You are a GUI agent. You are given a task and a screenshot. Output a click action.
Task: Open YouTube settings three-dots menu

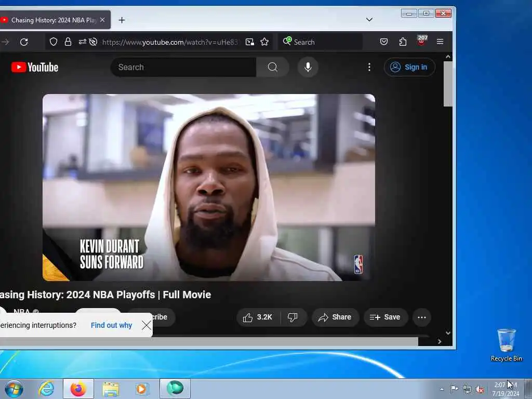(x=369, y=67)
